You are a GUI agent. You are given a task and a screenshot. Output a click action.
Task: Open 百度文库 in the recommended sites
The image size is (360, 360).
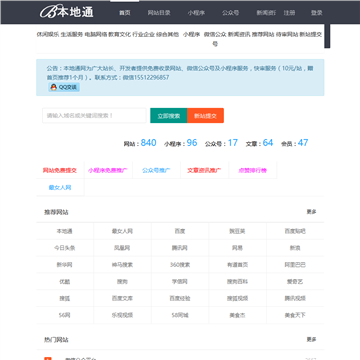(122, 298)
